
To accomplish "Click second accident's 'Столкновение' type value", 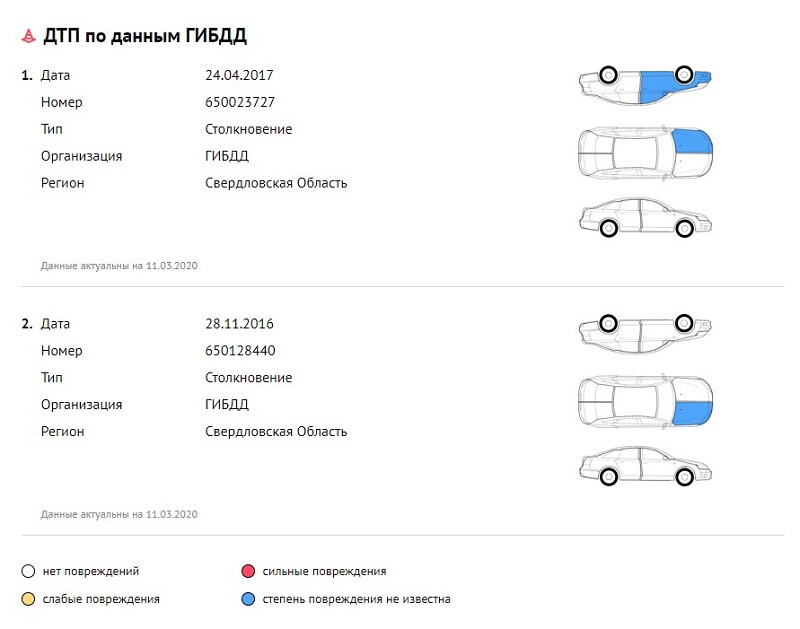I will 248,378.
